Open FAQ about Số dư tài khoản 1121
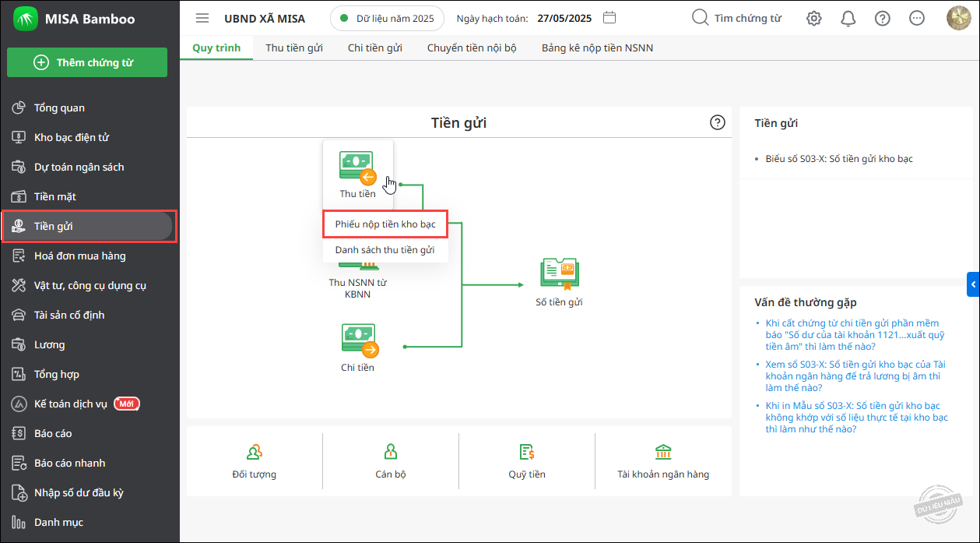Screen dimensions: 980x543 coord(855,335)
